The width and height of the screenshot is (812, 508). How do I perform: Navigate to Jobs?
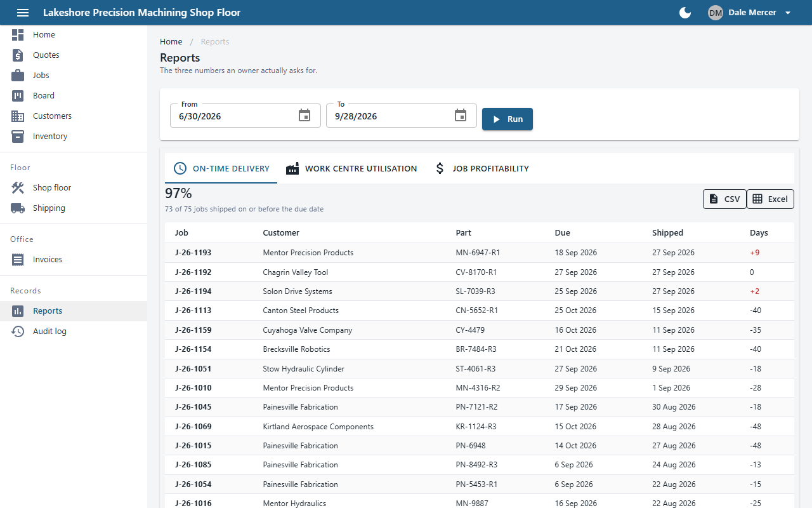[x=74, y=76]
